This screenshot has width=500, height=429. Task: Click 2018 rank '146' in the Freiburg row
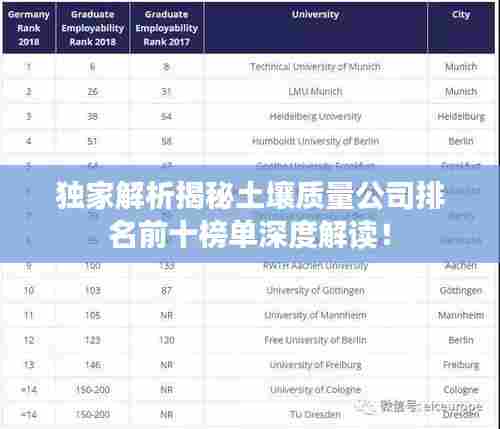tap(93, 365)
